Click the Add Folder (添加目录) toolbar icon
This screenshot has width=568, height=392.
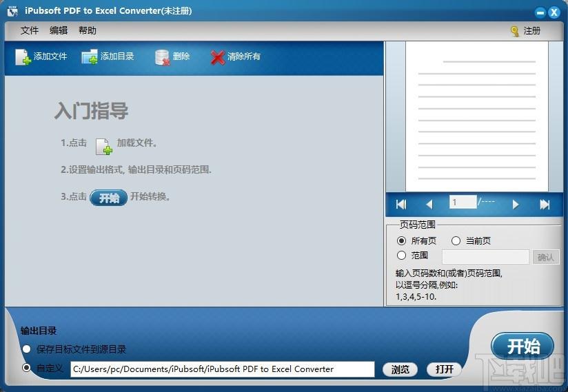click(90, 56)
